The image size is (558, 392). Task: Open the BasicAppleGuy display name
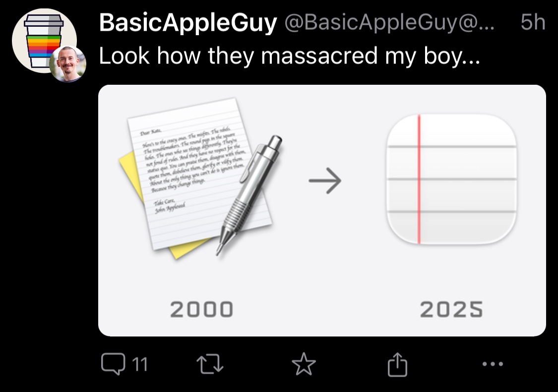(x=187, y=23)
